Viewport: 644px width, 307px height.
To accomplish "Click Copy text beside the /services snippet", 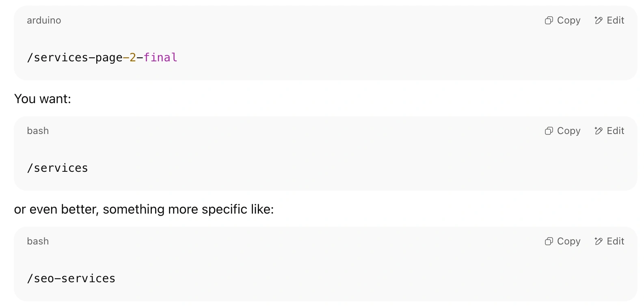I will pyautogui.click(x=568, y=131).
